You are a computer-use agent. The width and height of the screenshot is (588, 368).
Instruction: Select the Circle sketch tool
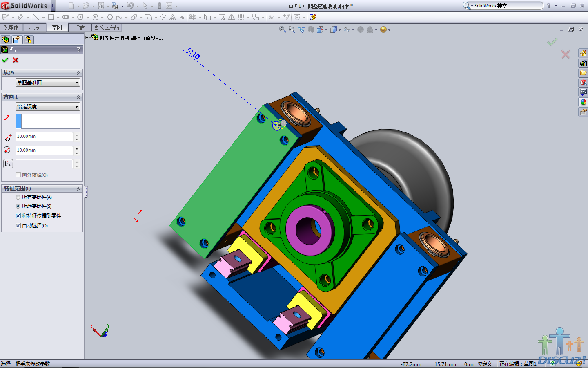pyautogui.click(x=80, y=17)
